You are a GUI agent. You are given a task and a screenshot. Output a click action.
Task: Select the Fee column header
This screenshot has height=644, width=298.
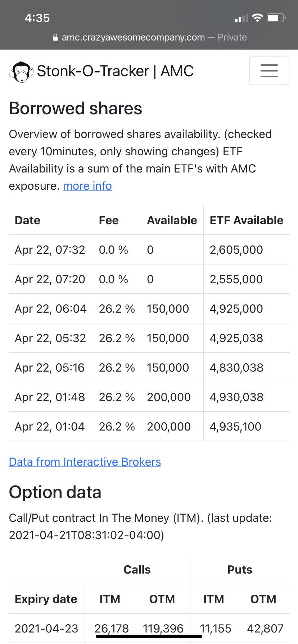click(x=109, y=220)
